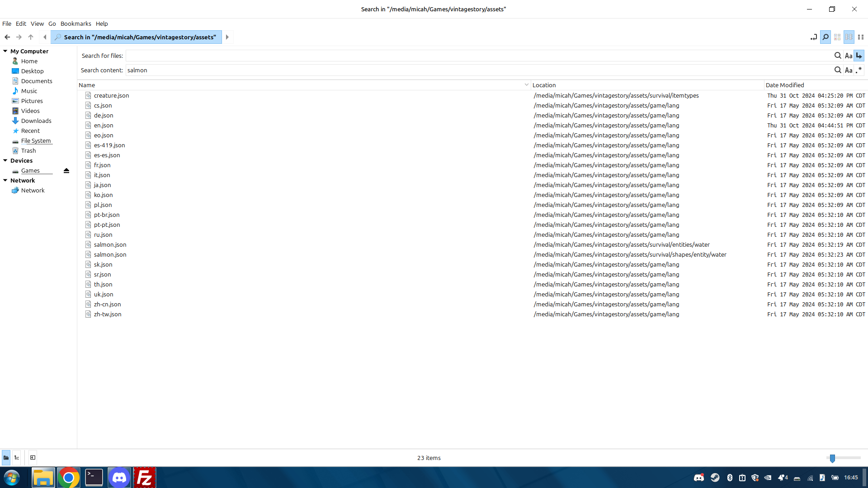Toggle recursive search in subfolders
The height and width of the screenshot is (488, 868).
(859, 56)
